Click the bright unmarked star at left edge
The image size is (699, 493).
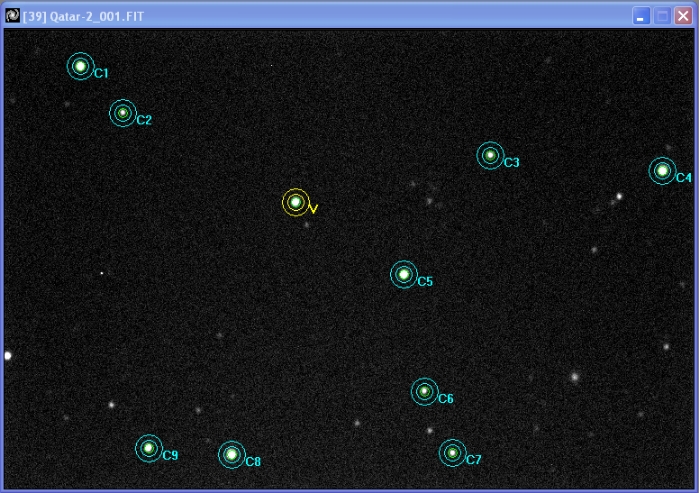click(x=7, y=355)
